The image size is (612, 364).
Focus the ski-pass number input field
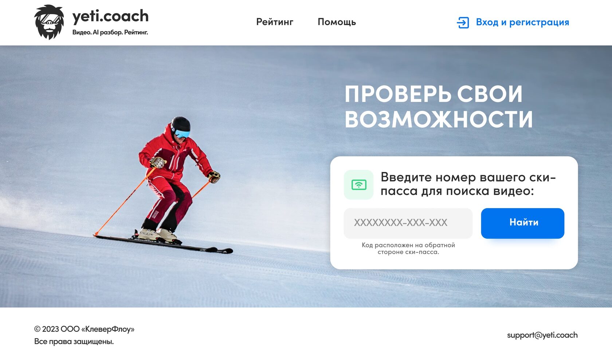(408, 223)
